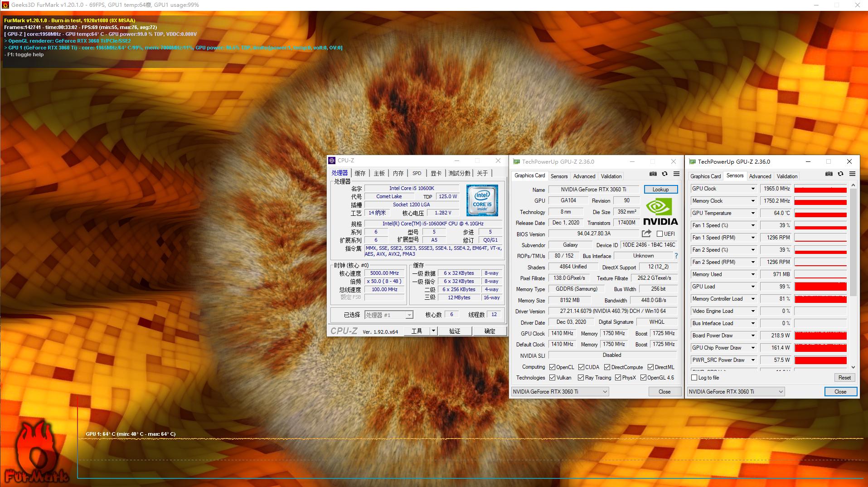The image size is (868, 487).
Task: Click the Lookup button in GPU-Z
Action: coord(660,189)
